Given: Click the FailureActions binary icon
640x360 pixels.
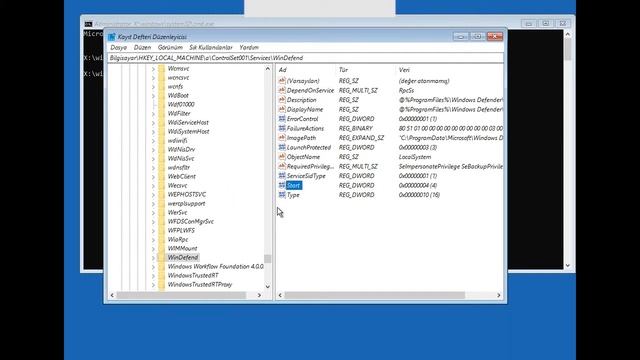Looking at the screenshot, I should (282, 128).
